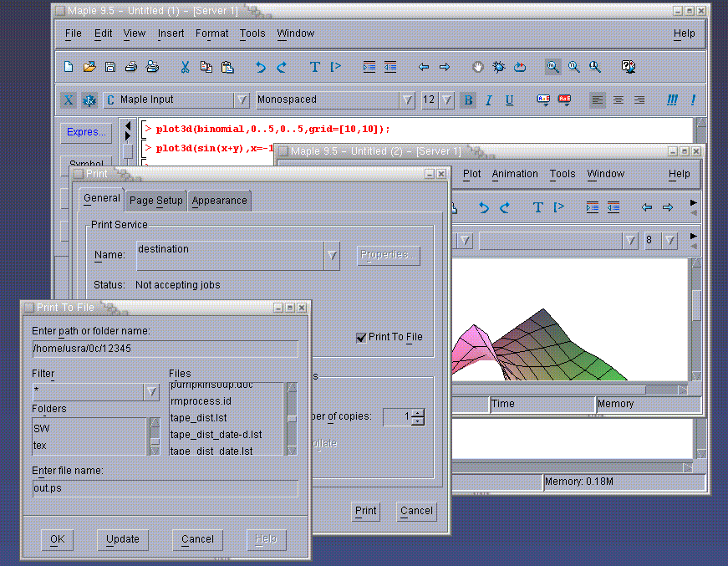The image size is (728, 566).
Task: Click Print button in Print dialog
Action: click(x=366, y=511)
